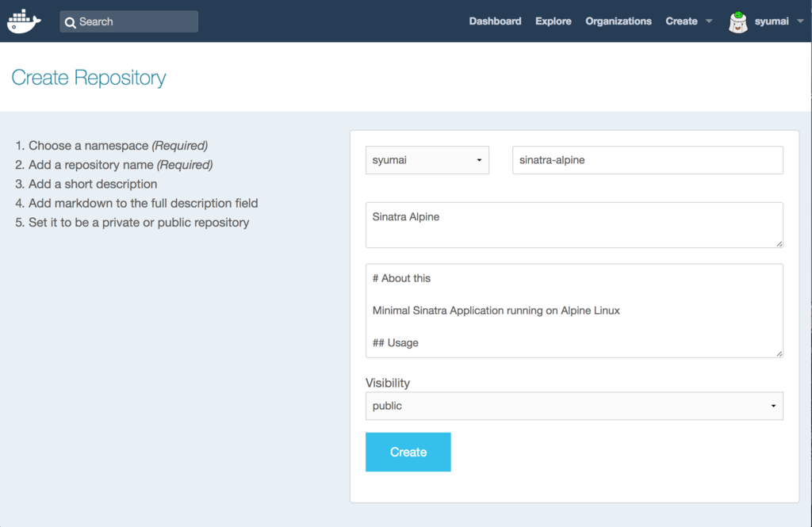
Task: Click the sinatra-alpine repository name field
Action: point(648,160)
